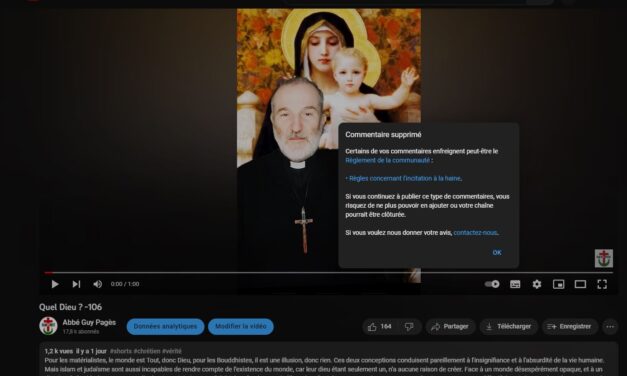Toggle the autoplay switch
This screenshot has width=627, height=376.
492,284
